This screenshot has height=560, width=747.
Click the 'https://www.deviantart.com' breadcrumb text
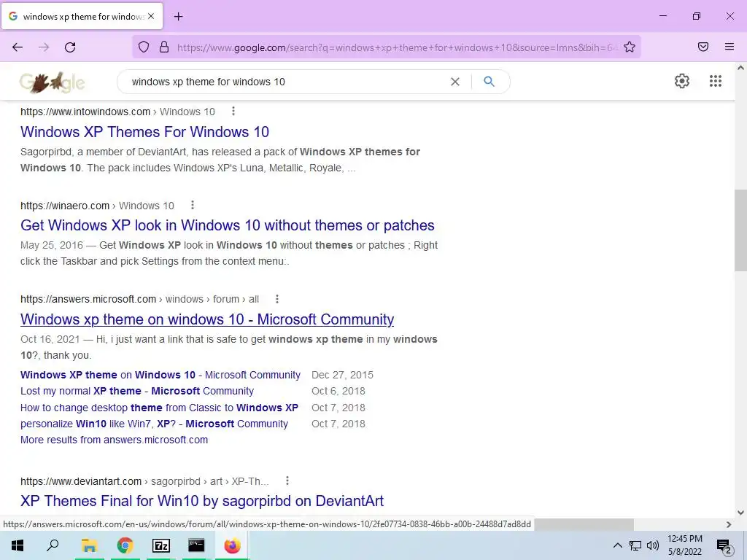point(81,481)
